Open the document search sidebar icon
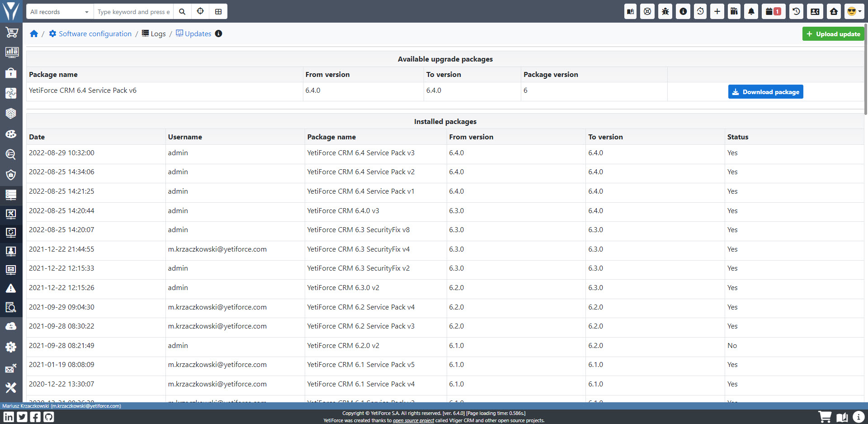Viewport: 868px width, 424px height. [x=11, y=307]
